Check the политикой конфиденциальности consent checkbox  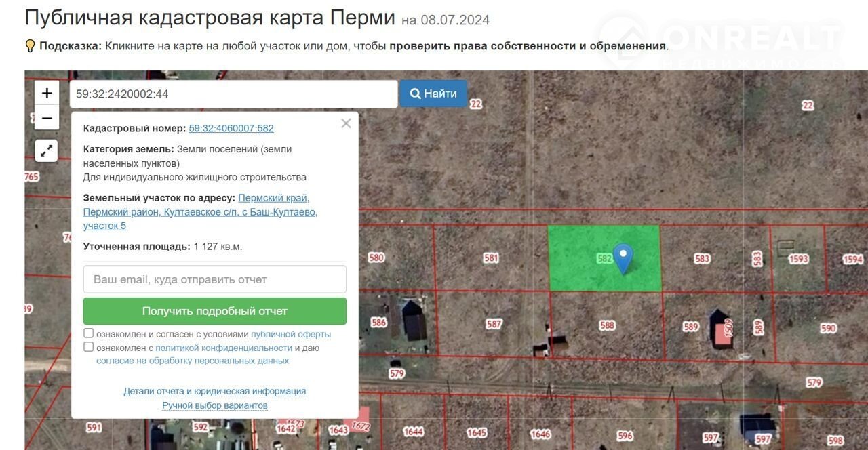89,347
